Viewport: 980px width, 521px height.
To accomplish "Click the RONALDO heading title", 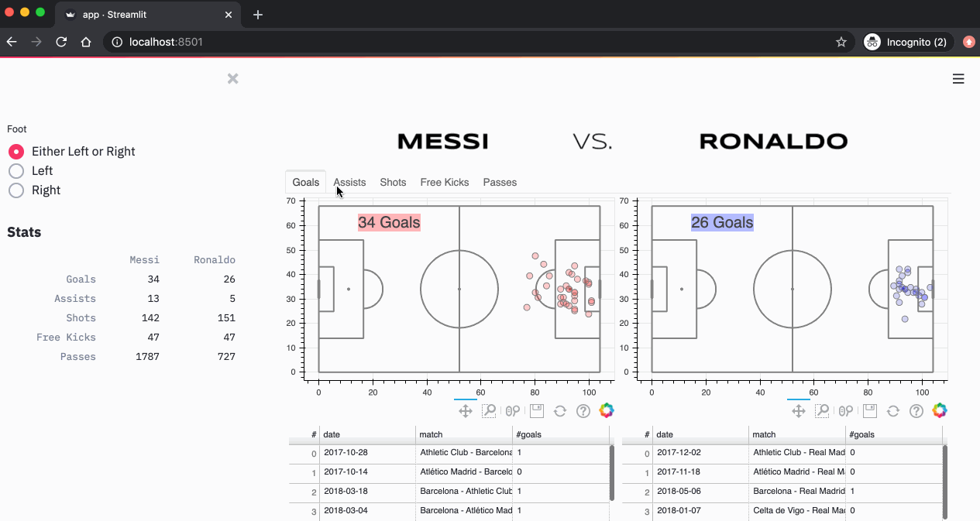I will (773, 142).
